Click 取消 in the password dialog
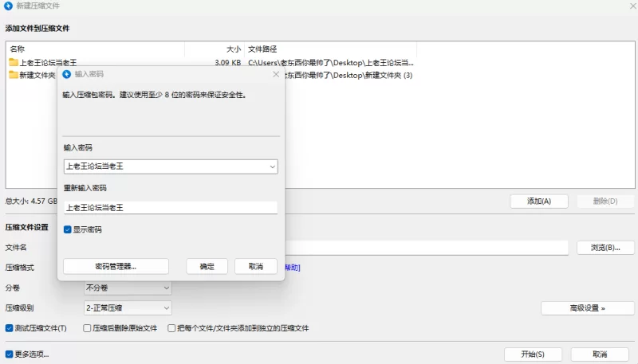Image resolution: width=638 pixels, height=364 pixels. (256, 267)
